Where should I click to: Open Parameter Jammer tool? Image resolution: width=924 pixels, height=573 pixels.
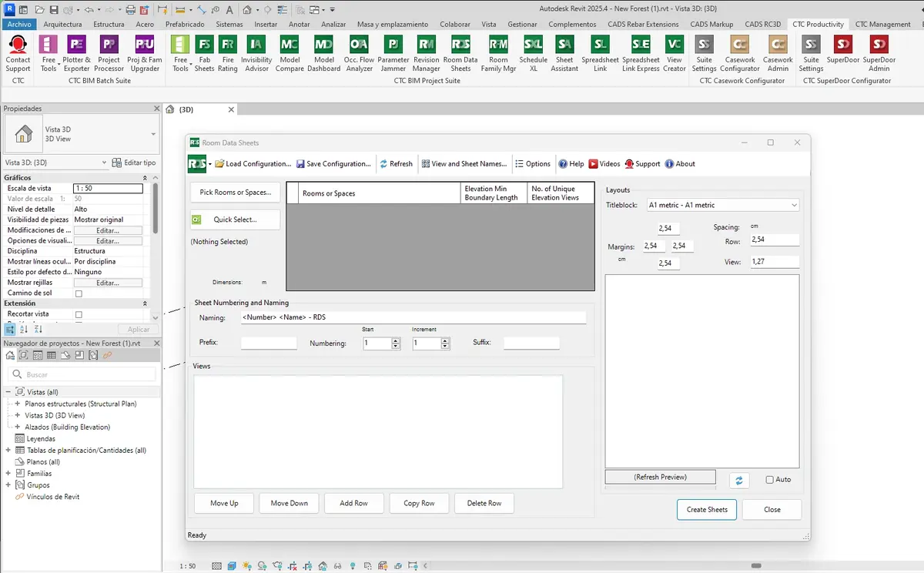(x=393, y=54)
